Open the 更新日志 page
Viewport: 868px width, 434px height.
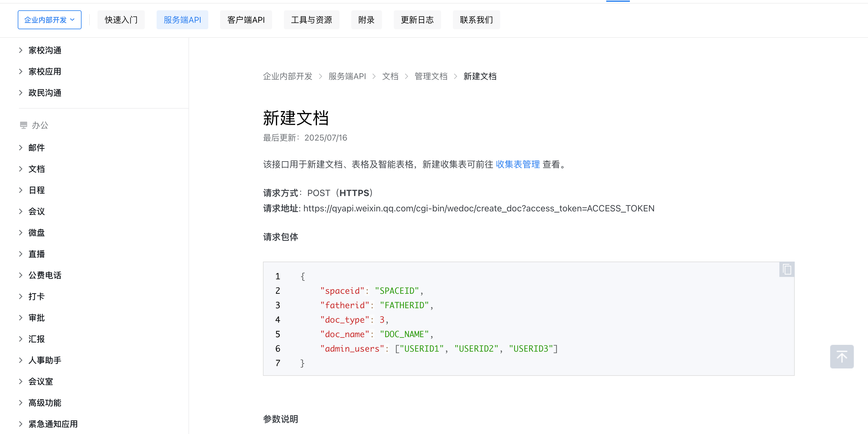(417, 19)
